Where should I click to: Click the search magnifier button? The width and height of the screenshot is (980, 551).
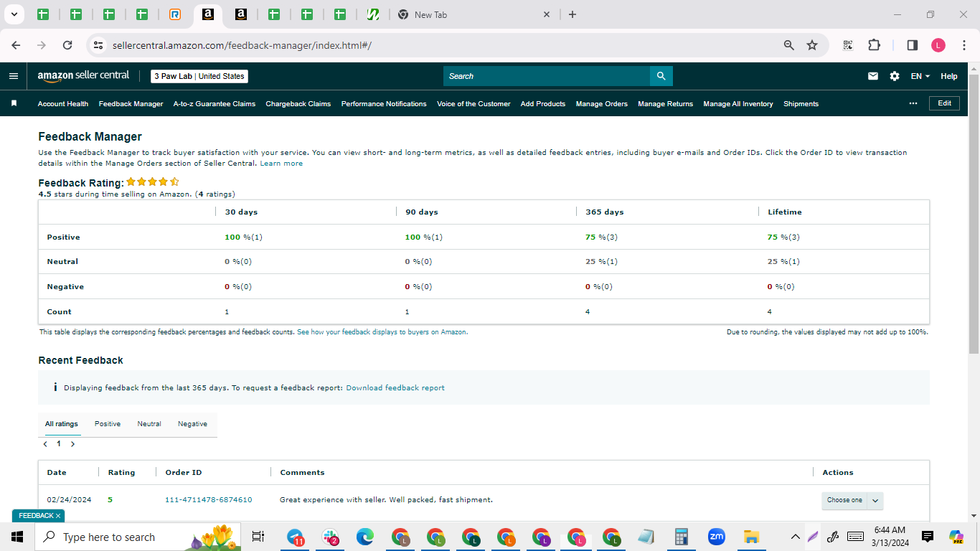(x=661, y=76)
